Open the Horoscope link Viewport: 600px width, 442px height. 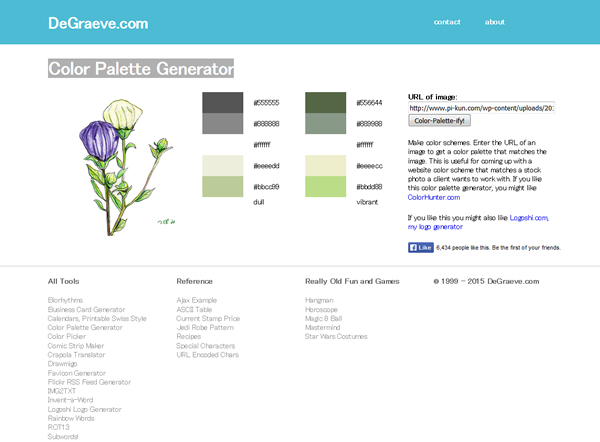point(321,310)
